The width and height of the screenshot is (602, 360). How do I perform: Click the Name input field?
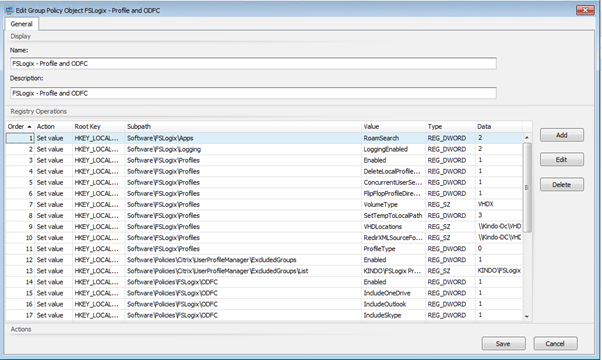(x=253, y=63)
